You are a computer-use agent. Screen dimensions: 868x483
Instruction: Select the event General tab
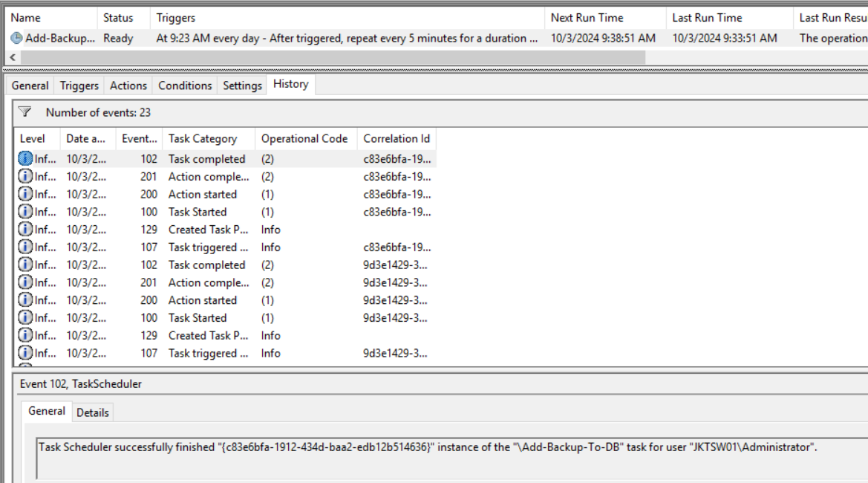click(47, 411)
